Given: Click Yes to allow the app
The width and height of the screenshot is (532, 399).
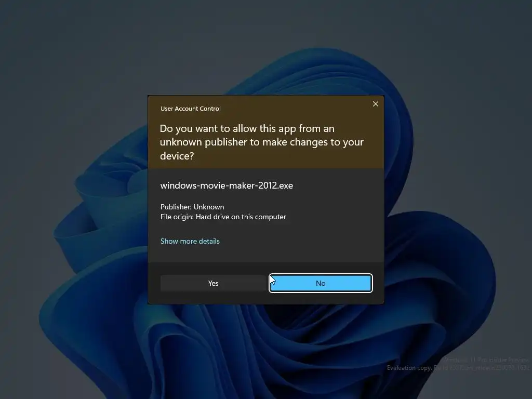Looking at the screenshot, I should [x=214, y=283].
